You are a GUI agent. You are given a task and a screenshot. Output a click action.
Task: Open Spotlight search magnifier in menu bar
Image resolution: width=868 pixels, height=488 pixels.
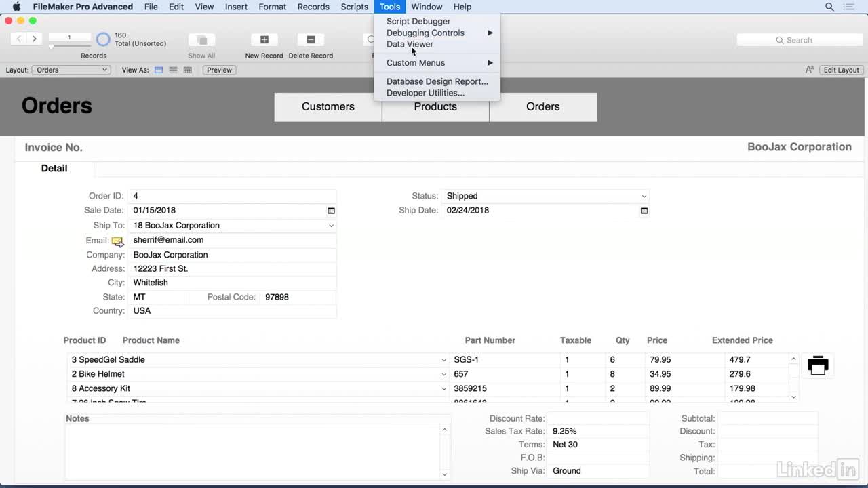pos(829,7)
